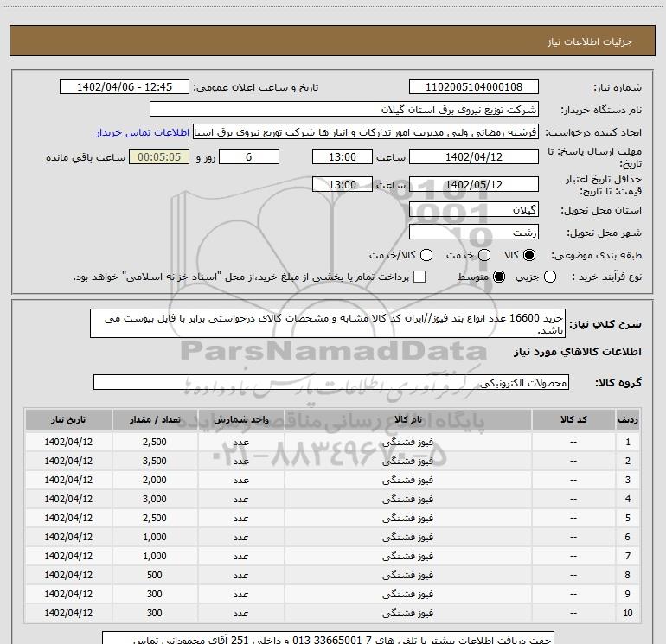Click quantity 3,000 in row 4
Screen dimensions: 666x644
point(155,499)
